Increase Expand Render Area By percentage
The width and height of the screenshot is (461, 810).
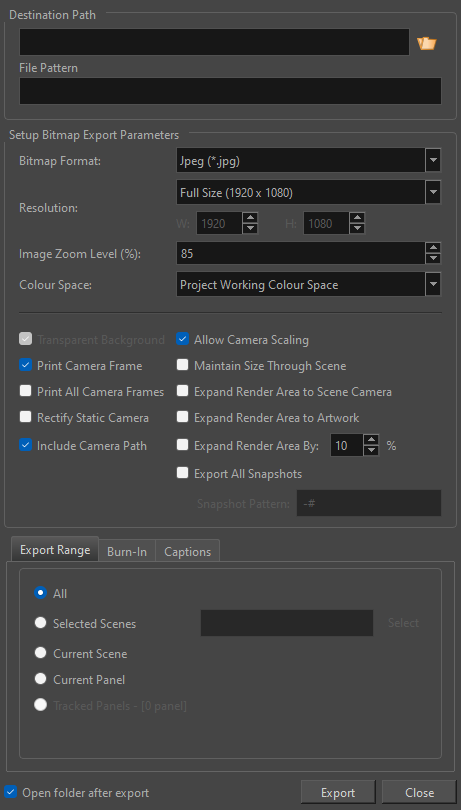(x=371, y=440)
